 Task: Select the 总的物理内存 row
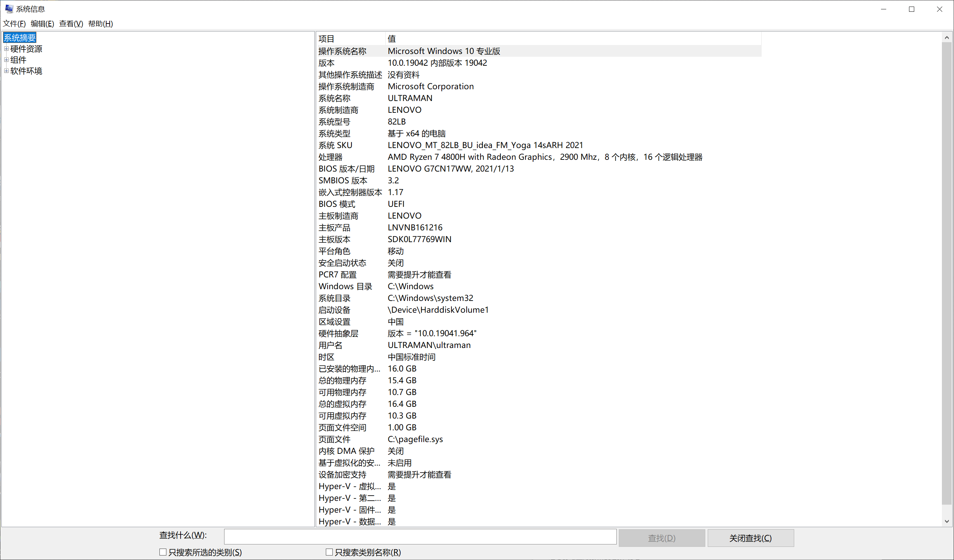click(x=539, y=380)
